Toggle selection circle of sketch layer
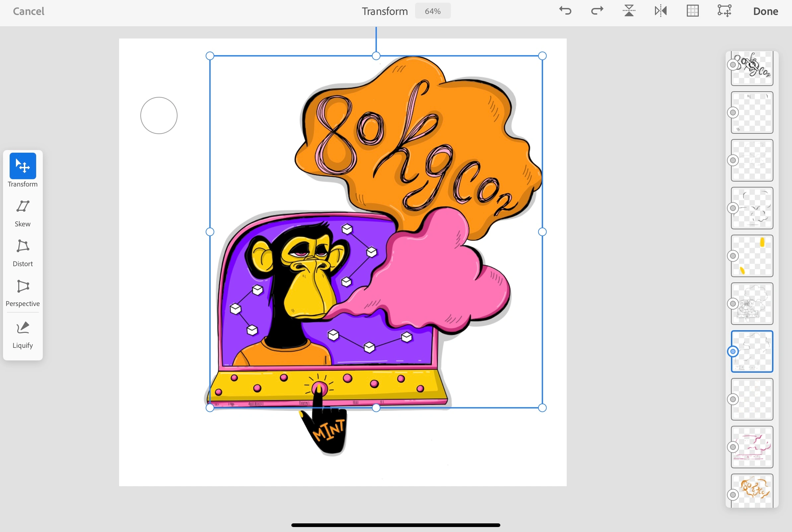This screenshot has height=532, width=792. (x=733, y=304)
